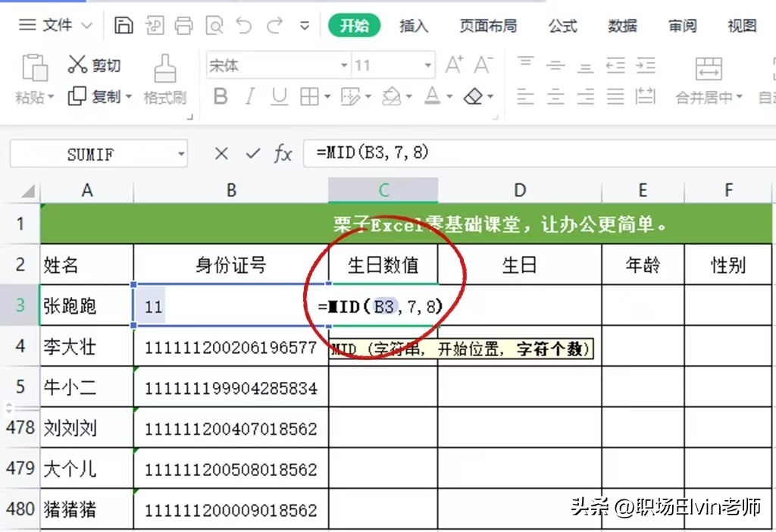Click the Save icon in quick access toolbar
The width and height of the screenshot is (776, 532).
click(x=124, y=26)
